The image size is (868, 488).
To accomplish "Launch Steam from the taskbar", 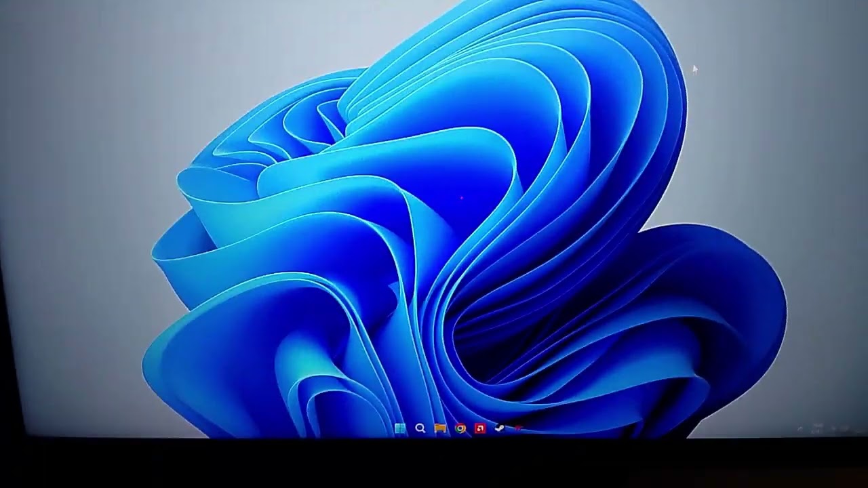I will pyautogui.click(x=500, y=428).
